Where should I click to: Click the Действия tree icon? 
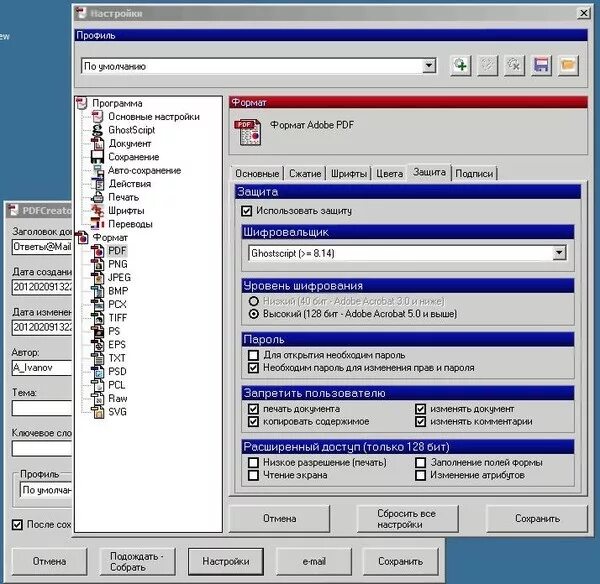pyautogui.click(x=98, y=184)
